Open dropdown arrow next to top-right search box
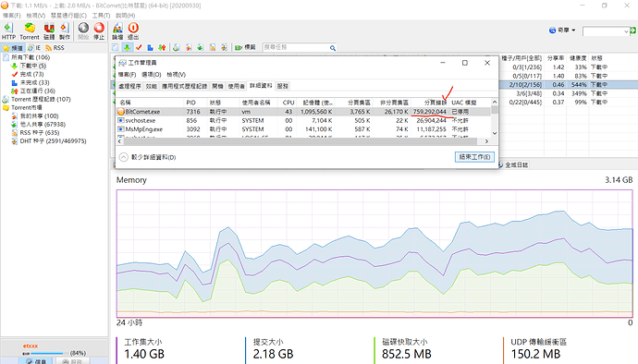This screenshot has height=364, width=638. tap(626, 30)
